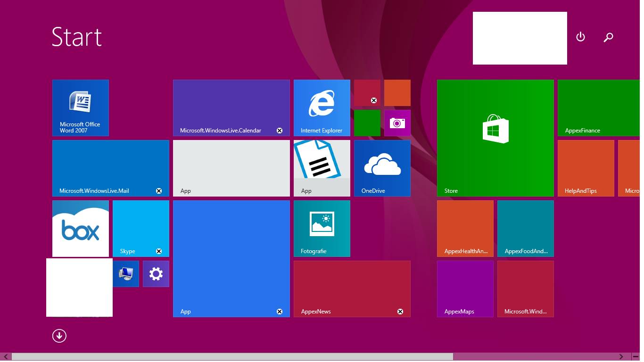The image size is (644, 362).
Task: Open the crimson Microsoft.Wind... tile
Action: pos(526,289)
